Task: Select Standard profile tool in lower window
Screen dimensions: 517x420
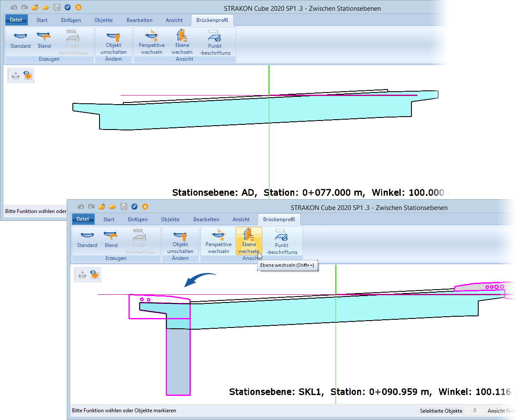Action: pyautogui.click(x=87, y=240)
